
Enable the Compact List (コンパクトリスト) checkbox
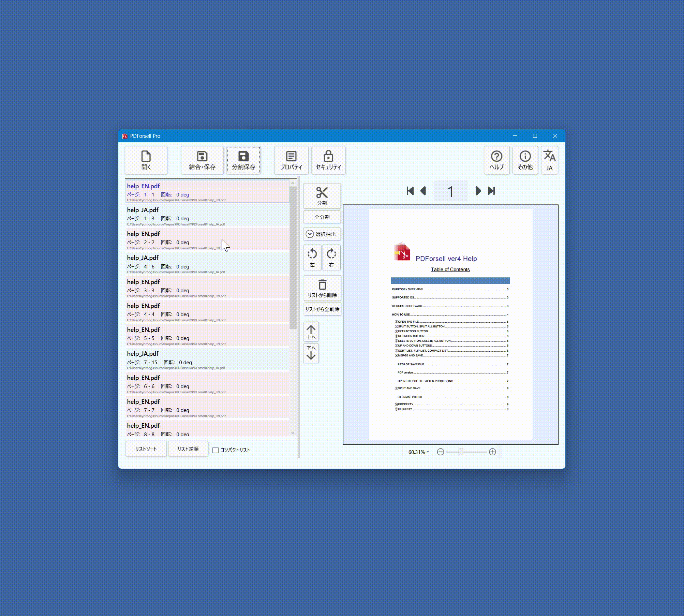tap(215, 450)
